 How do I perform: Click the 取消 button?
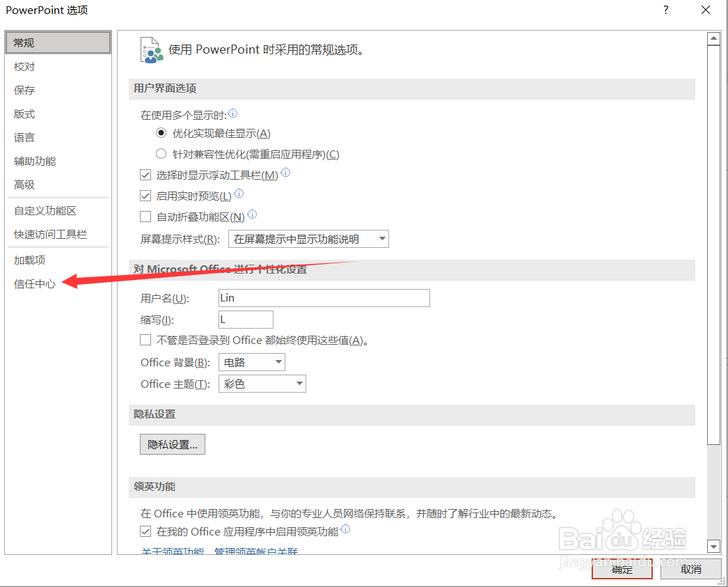691,570
